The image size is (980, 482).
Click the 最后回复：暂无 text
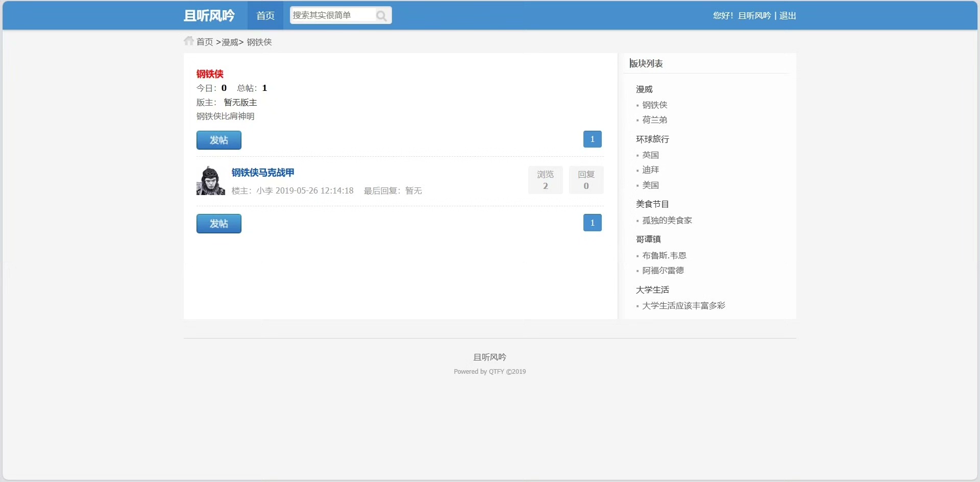393,190
